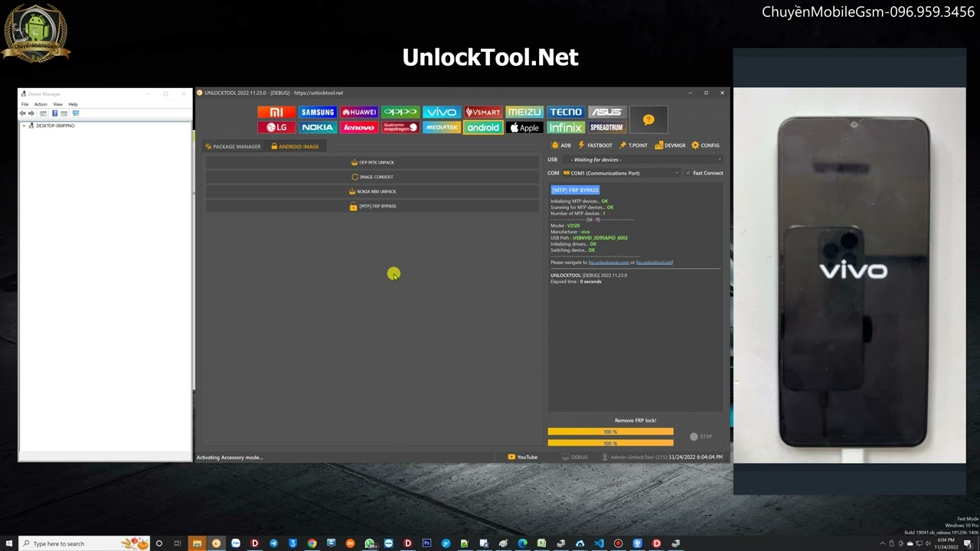The height and width of the screenshot is (551, 980).
Task: Select the Meizu brand icon
Action: pyautogui.click(x=524, y=112)
